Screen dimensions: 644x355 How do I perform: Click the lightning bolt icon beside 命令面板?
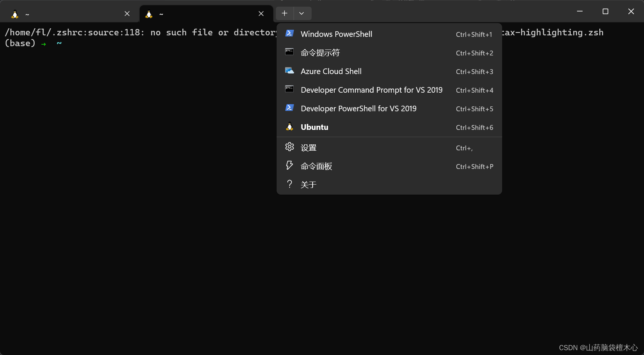[289, 165]
